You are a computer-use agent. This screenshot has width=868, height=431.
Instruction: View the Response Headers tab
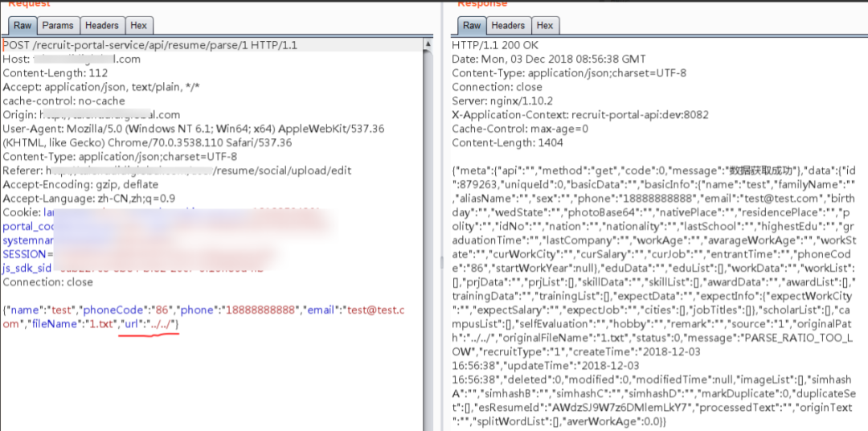point(508,26)
